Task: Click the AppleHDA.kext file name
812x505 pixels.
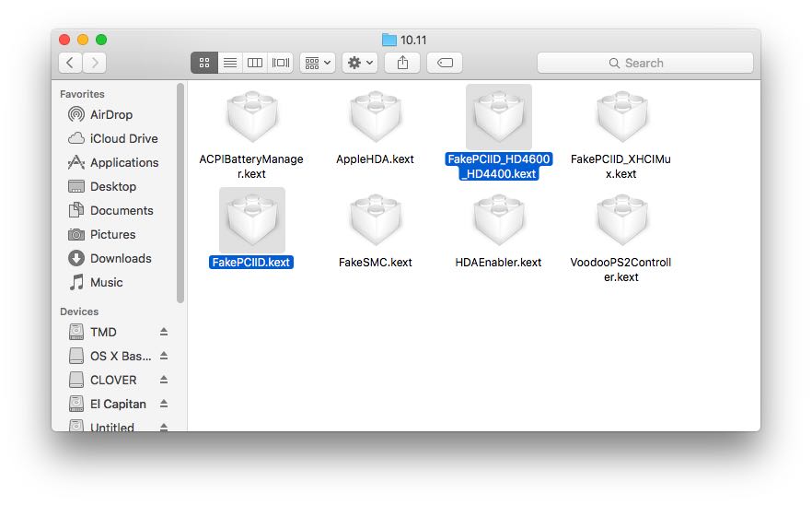Action: pos(375,159)
